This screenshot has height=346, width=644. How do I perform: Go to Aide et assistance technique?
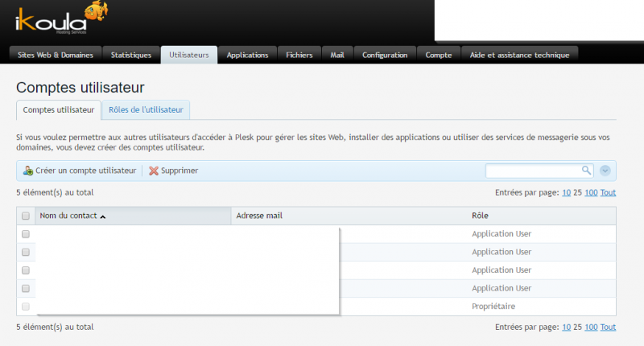(x=520, y=55)
